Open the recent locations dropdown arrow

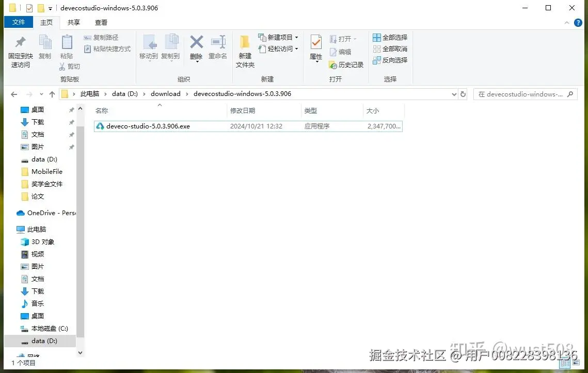pyautogui.click(x=41, y=94)
